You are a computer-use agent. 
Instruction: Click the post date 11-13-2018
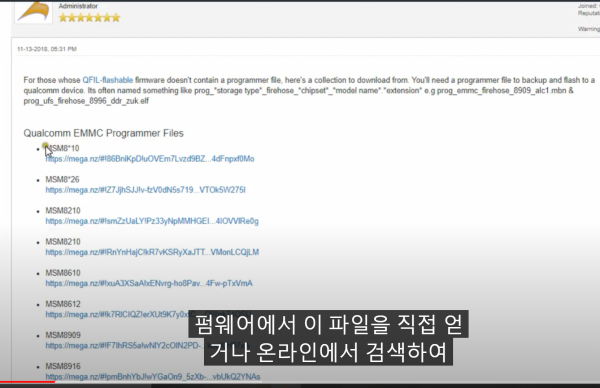click(47, 49)
